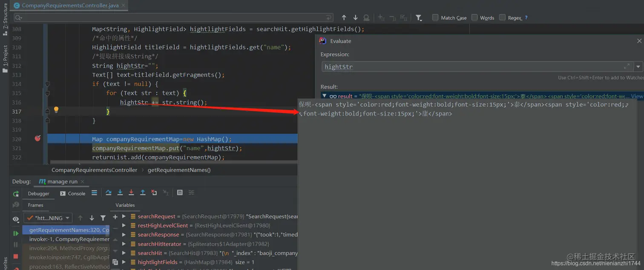
Task: Click CompanyRequirementsController breadcrumb
Action: pos(94,170)
